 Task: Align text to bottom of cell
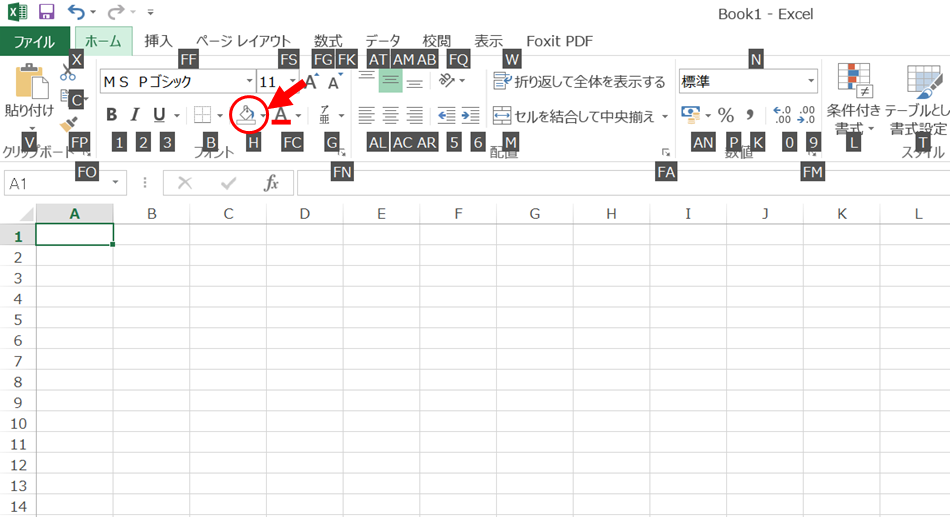pyautogui.click(x=415, y=82)
